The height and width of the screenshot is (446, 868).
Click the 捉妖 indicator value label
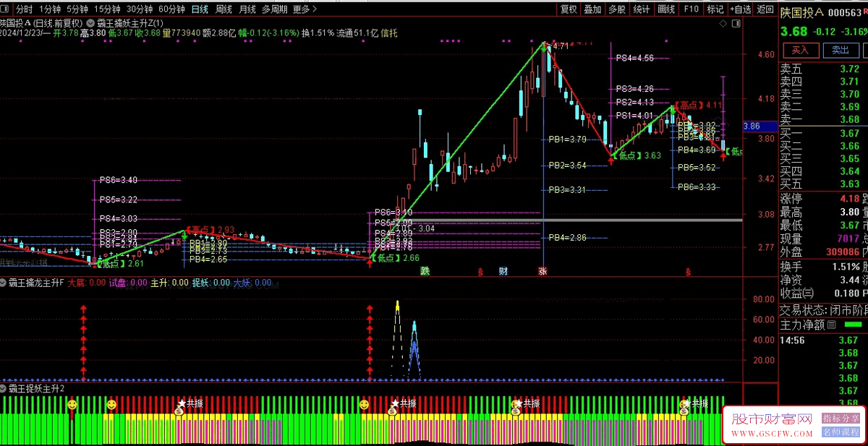[211, 283]
